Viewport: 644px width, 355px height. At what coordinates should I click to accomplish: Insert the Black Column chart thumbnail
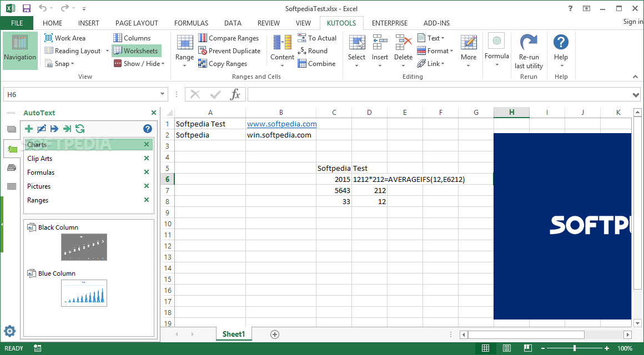(84, 247)
